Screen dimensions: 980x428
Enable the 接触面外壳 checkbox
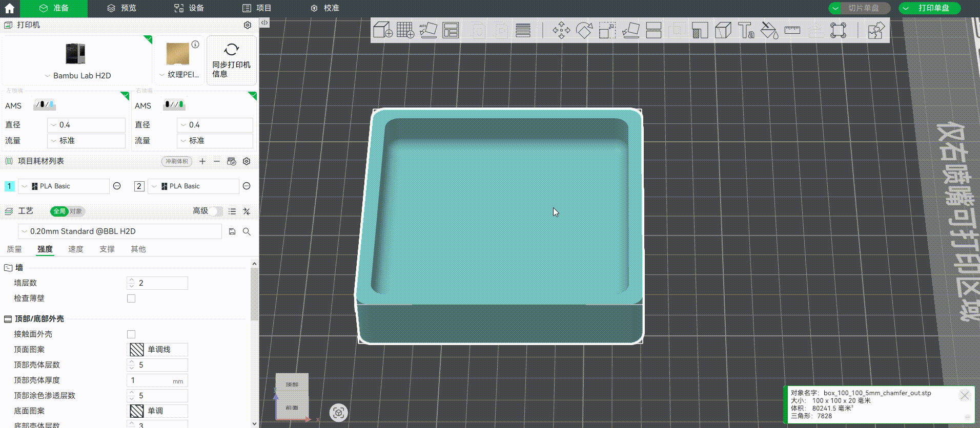click(x=131, y=334)
